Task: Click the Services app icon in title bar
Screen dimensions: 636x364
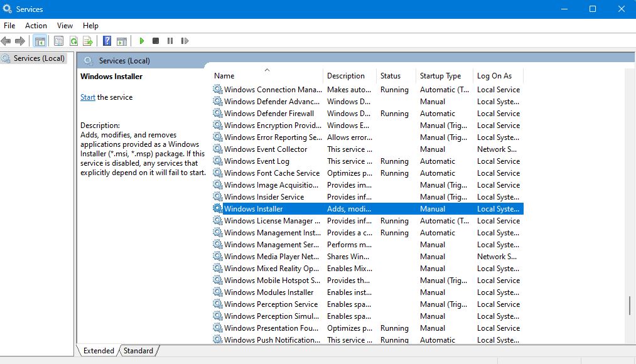Action: (x=8, y=9)
